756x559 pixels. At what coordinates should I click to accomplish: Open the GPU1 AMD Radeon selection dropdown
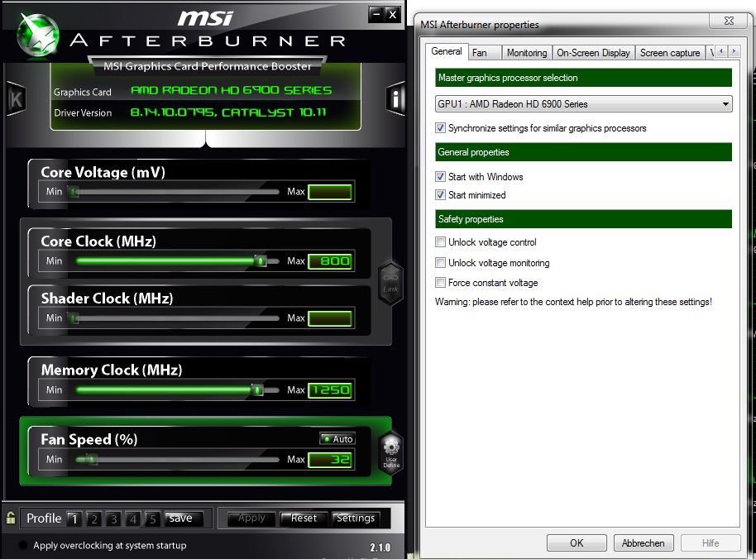point(583,104)
